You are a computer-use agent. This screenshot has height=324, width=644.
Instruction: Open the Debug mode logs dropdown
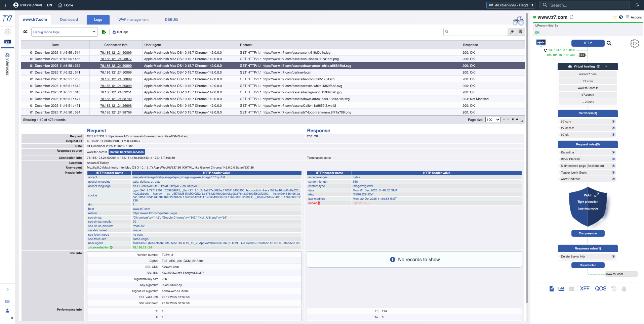tap(65, 32)
